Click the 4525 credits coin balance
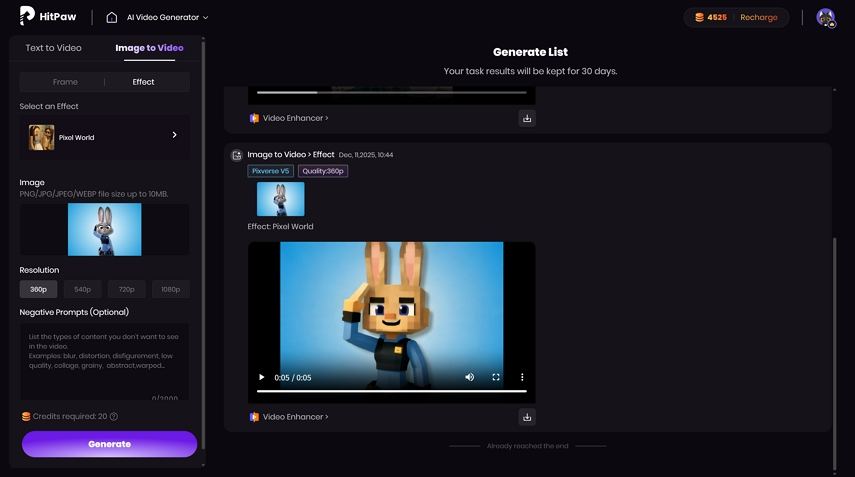855x477 pixels. click(711, 17)
